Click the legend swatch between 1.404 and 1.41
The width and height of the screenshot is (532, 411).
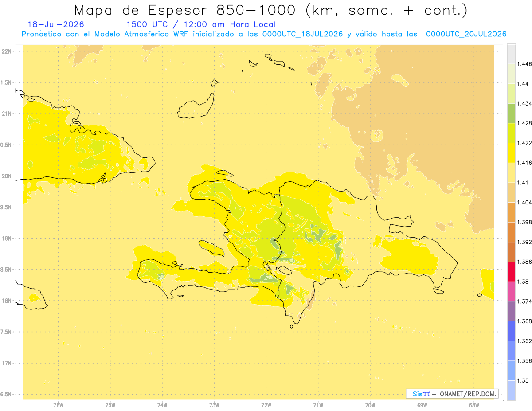(511, 192)
